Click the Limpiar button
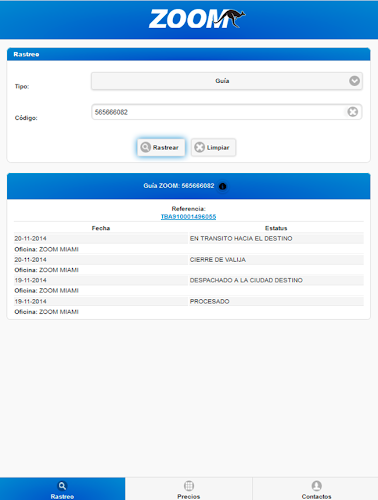The image size is (378, 500). pos(213,147)
